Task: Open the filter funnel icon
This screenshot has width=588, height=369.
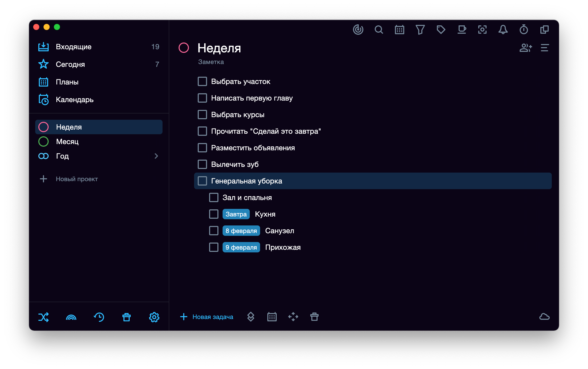Action: click(420, 30)
